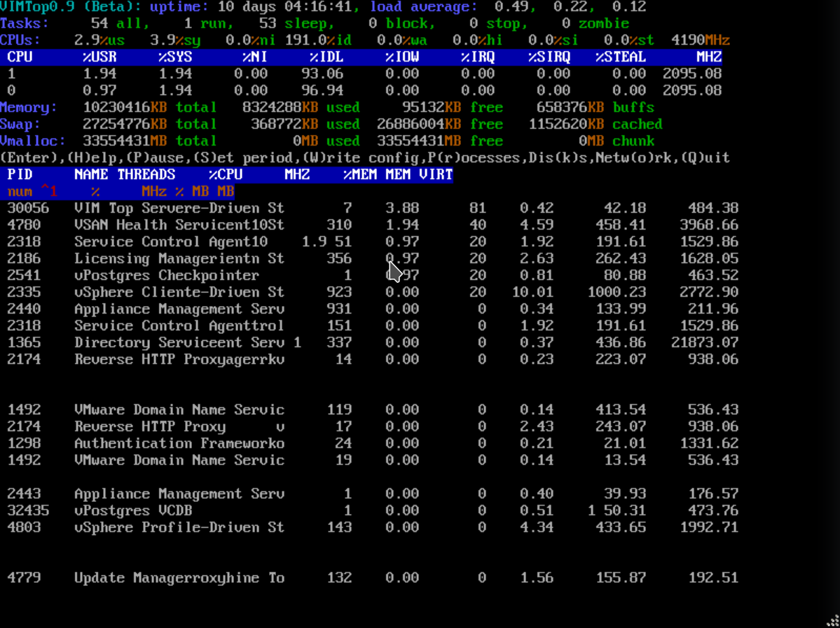Click PID 2443
Screen dimensions: 840x628
(24, 494)
